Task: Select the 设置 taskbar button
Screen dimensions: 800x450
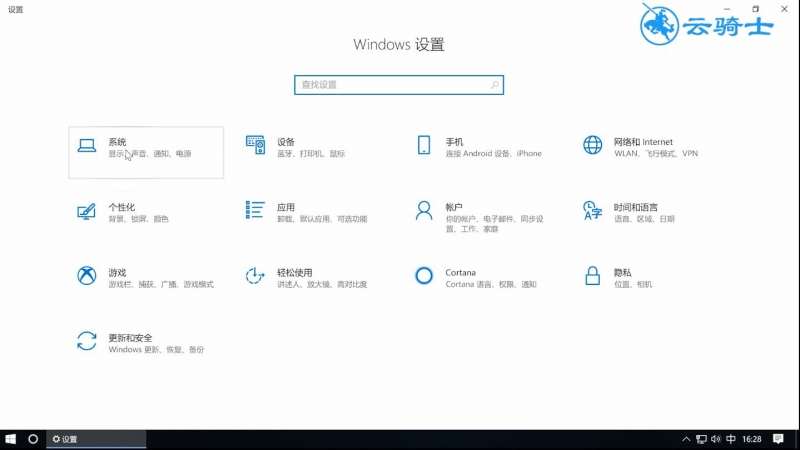Action: [x=96, y=439]
